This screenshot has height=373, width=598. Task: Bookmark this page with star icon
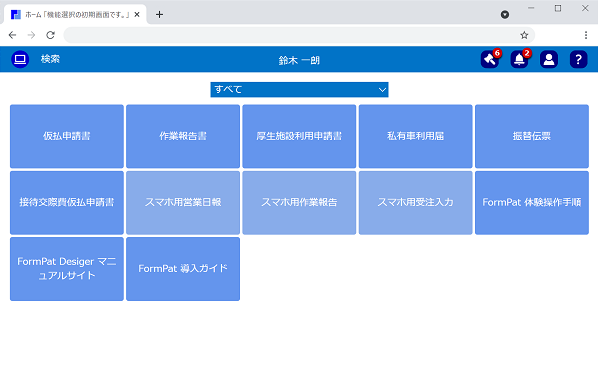coord(524,35)
